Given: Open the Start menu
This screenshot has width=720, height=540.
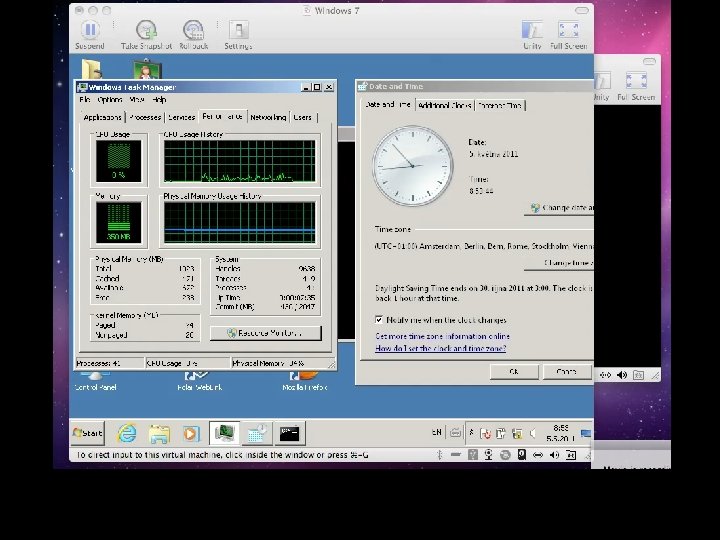Looking at the screenshot, I should click(x=88, y=433).
